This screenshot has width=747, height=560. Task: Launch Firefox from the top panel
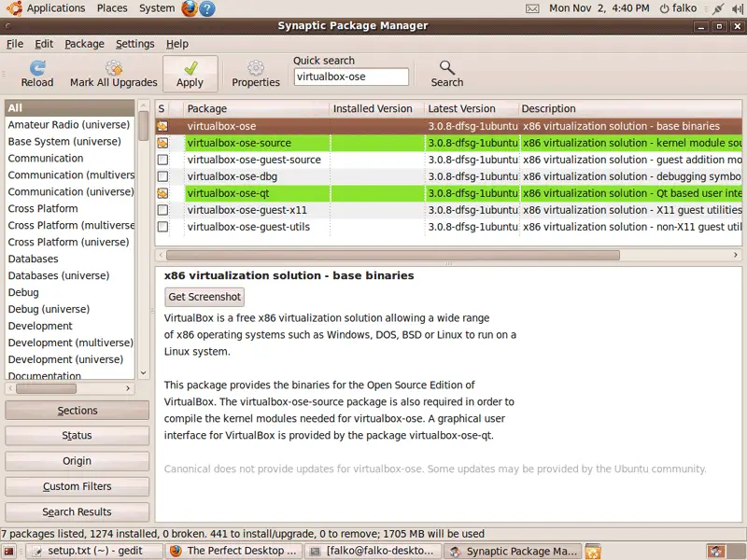(x=190, y=8)
